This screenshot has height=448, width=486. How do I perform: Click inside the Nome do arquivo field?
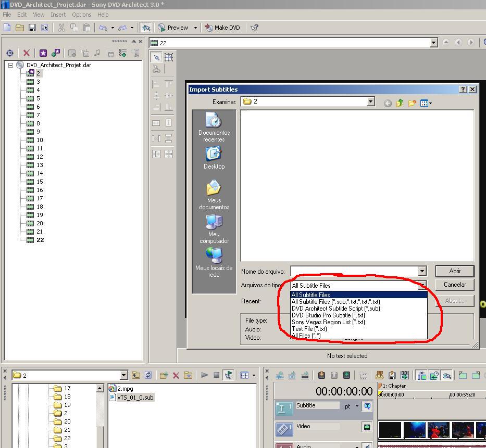(x=354, y=271)
